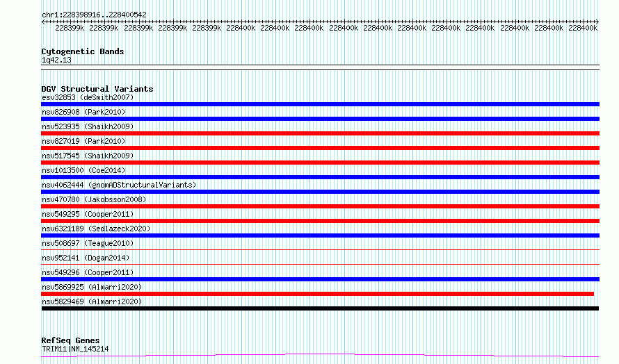Screen dimensions: 619x364
Task: Click the magenta TRIM11 gene line
Action: coord(320,356)
